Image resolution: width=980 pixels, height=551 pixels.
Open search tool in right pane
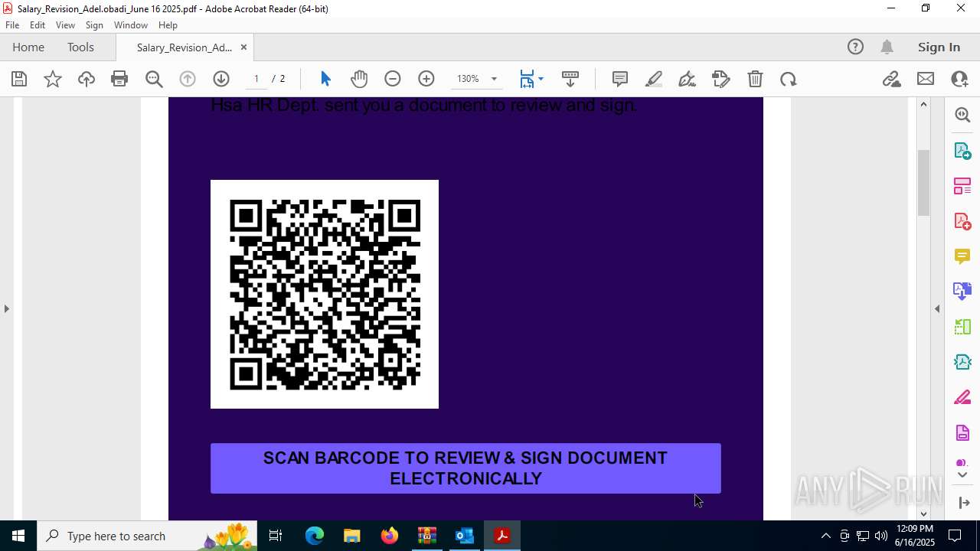click(x=962, y=115)
